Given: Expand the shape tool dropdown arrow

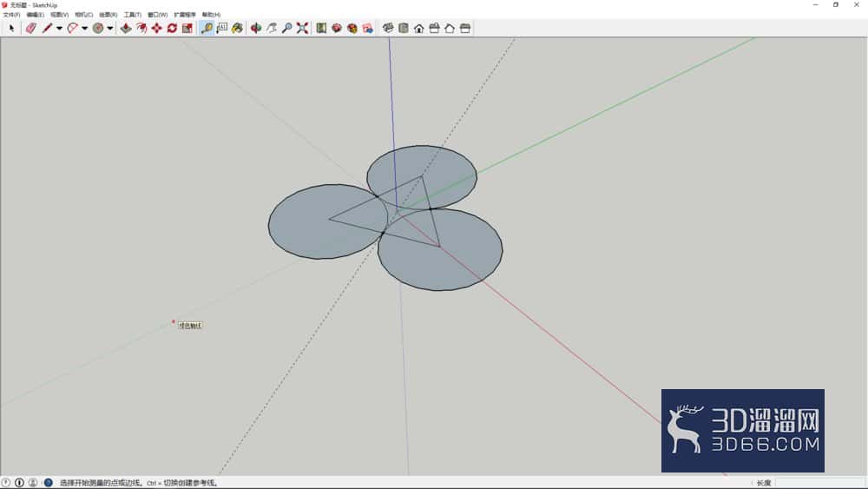Looking at the screenshot, I should click(x=110, y=29).
